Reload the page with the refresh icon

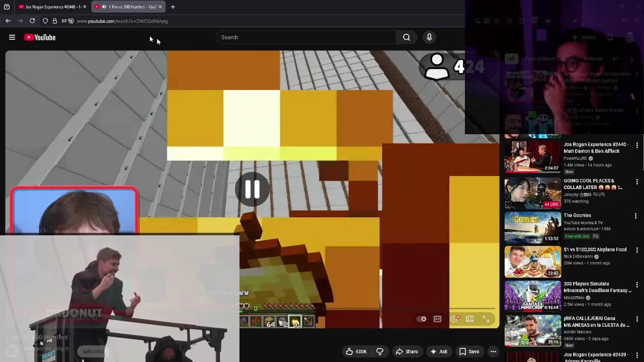32,21
